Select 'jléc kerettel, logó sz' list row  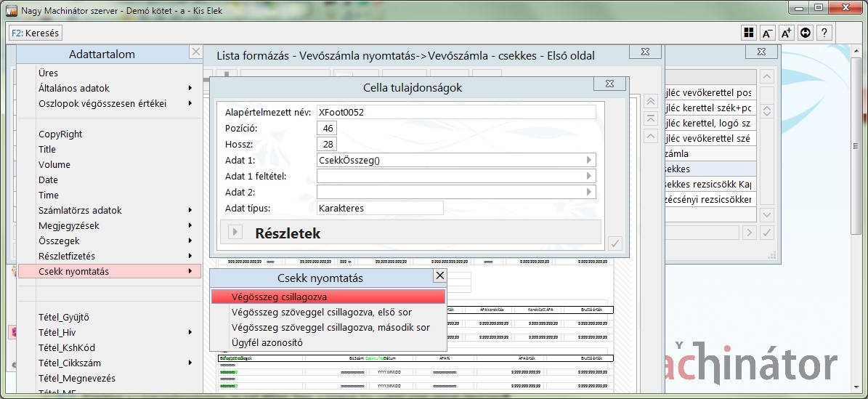pos(711,123)
